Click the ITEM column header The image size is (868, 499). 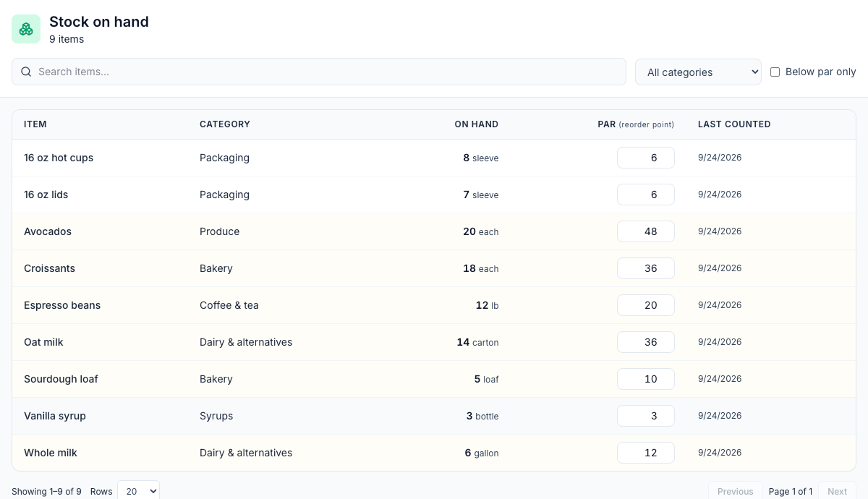35,124
